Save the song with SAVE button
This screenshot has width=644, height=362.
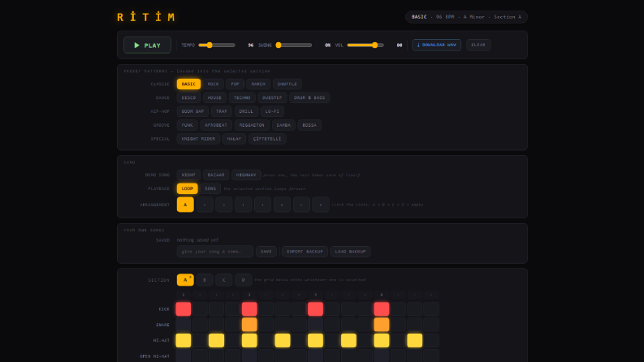pyautogui.click(x=266, y=252)
